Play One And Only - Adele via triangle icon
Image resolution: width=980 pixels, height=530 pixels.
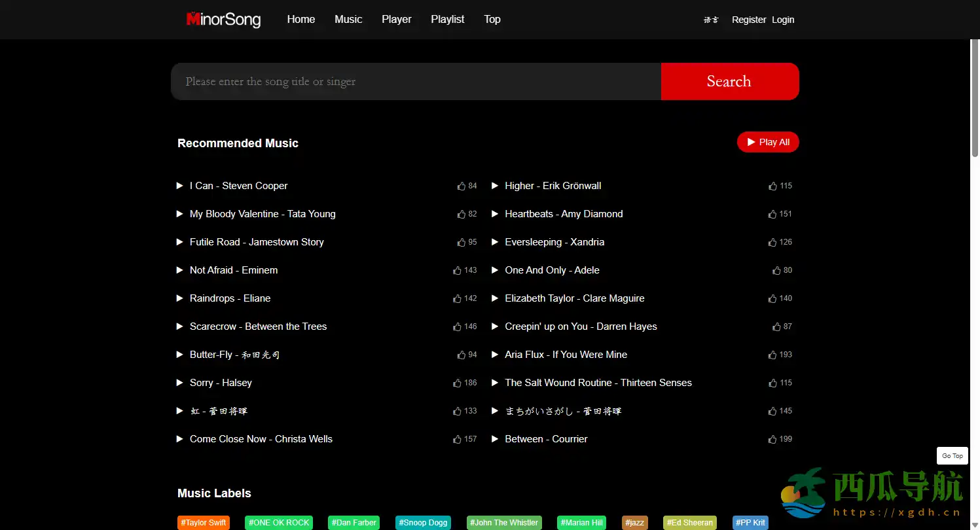pos(495,270)
